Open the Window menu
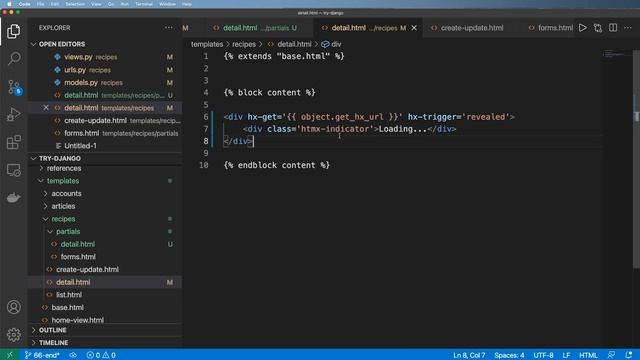Image resolution: width=640 pixels, height=360 pixels. pyautogui.click(x=167, y=4)
